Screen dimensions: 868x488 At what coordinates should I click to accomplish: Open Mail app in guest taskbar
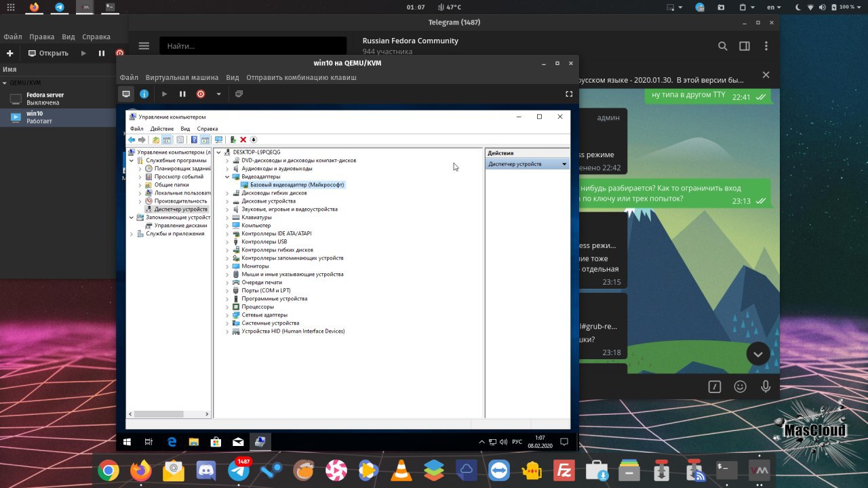pos(238,442)
